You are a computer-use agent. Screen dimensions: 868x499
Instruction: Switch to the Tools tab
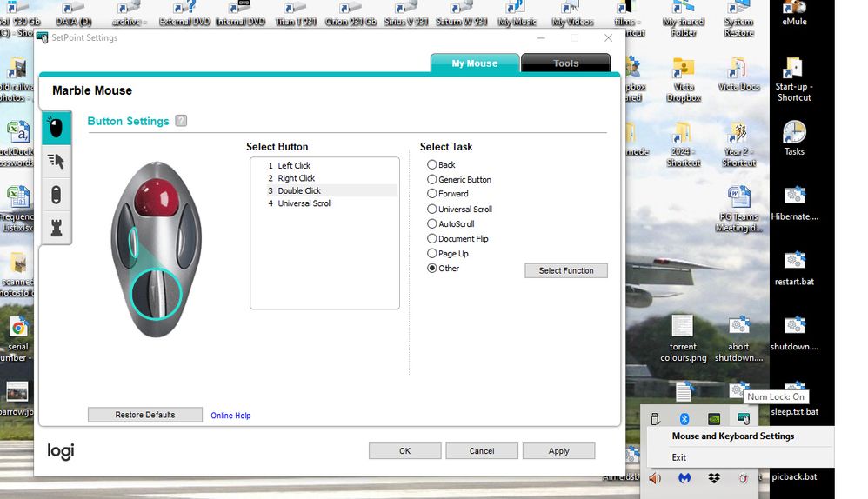point(565,63)
